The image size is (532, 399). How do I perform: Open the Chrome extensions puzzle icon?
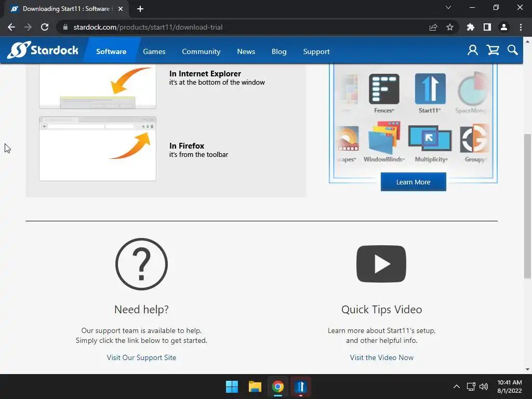(x=471, y=27)
